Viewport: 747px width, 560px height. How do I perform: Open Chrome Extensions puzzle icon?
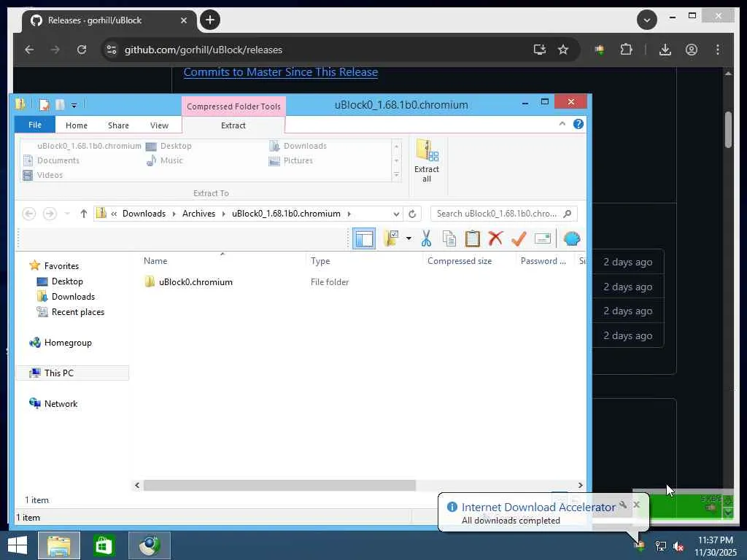tap(626, 50)
